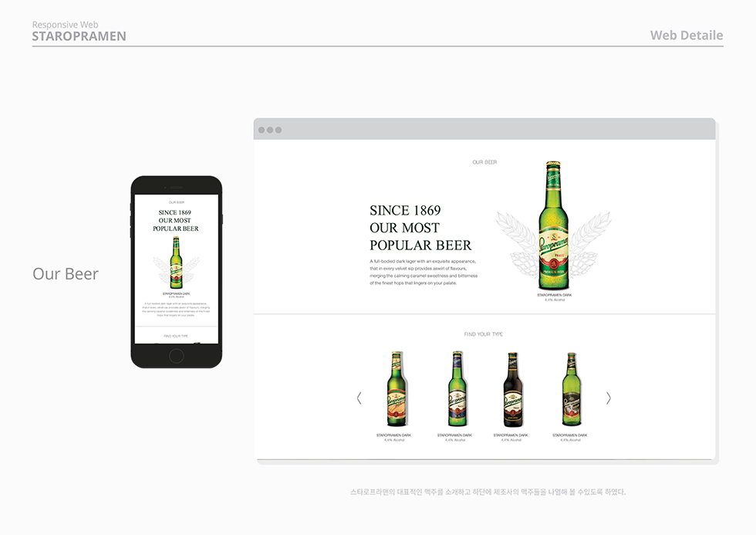Click the left carousel arrow beside the bottles

359,398
